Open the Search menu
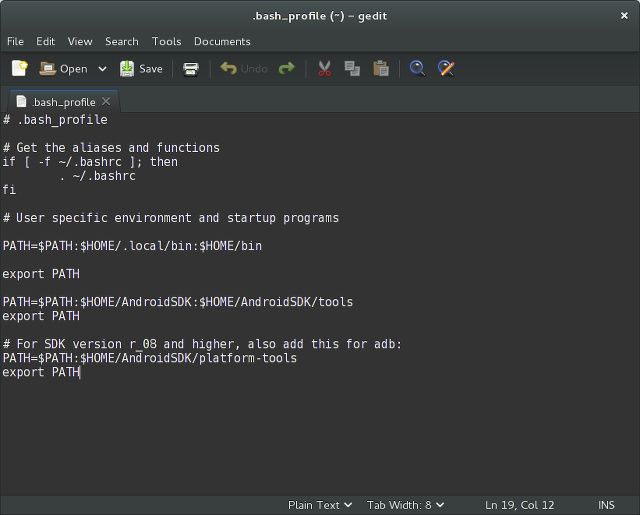Viewport: 640px width, 515px height. (x=121, y=41)
